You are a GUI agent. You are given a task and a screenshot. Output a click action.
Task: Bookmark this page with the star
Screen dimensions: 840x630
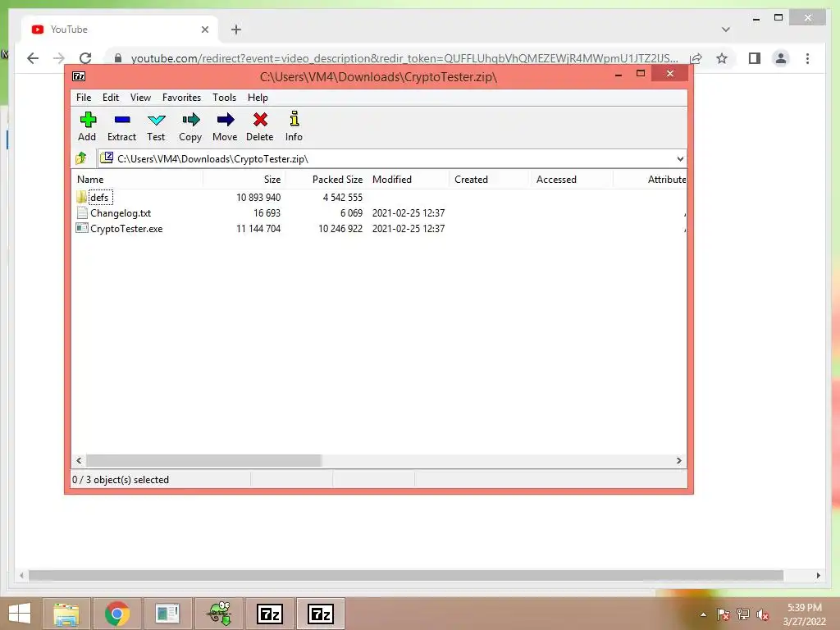pyautogui.click(x=722, y=58)
